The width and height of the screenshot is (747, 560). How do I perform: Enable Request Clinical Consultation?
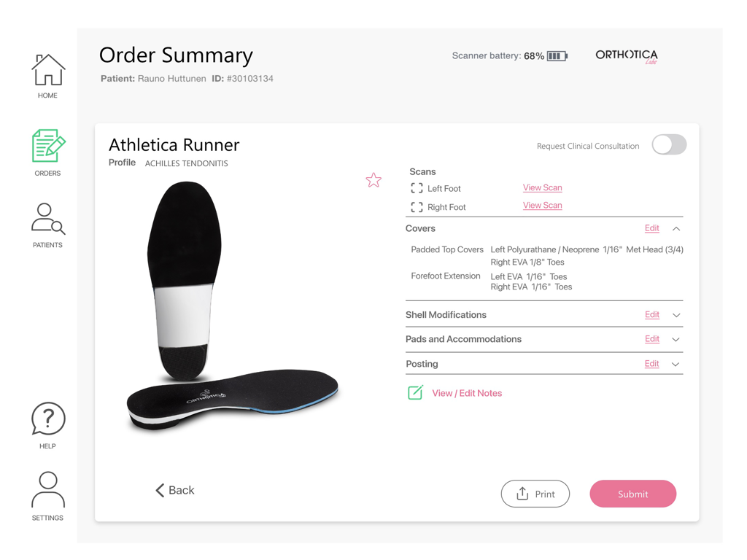coord(669,144)
